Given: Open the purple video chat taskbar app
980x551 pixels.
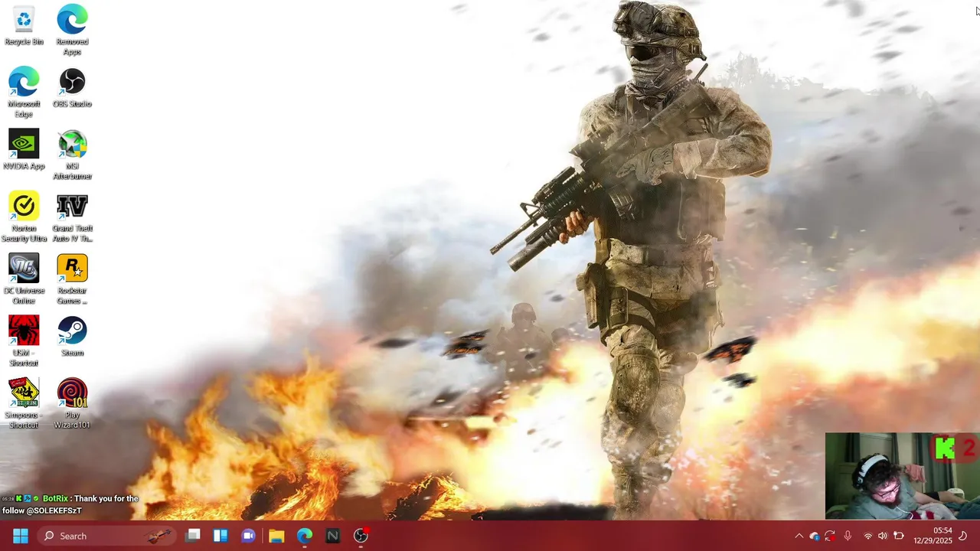Looking at the screenshot, I should tap(248, 536).
